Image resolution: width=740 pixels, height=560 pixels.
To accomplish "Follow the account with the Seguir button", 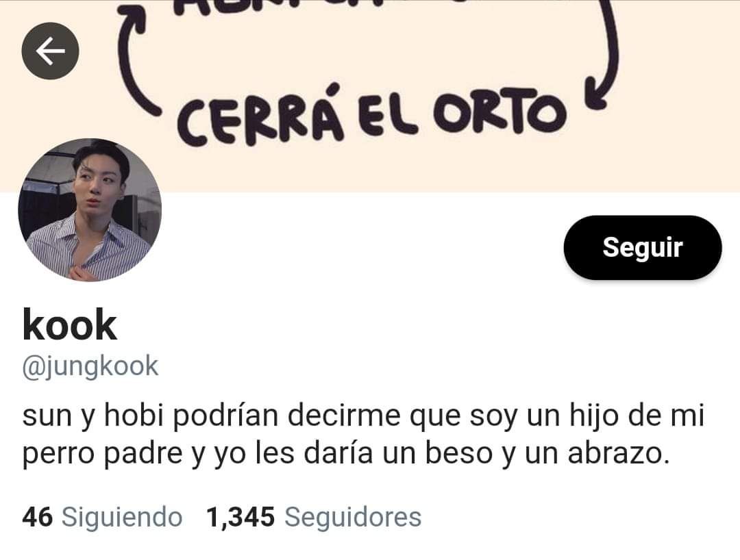I will coord(642,247).
